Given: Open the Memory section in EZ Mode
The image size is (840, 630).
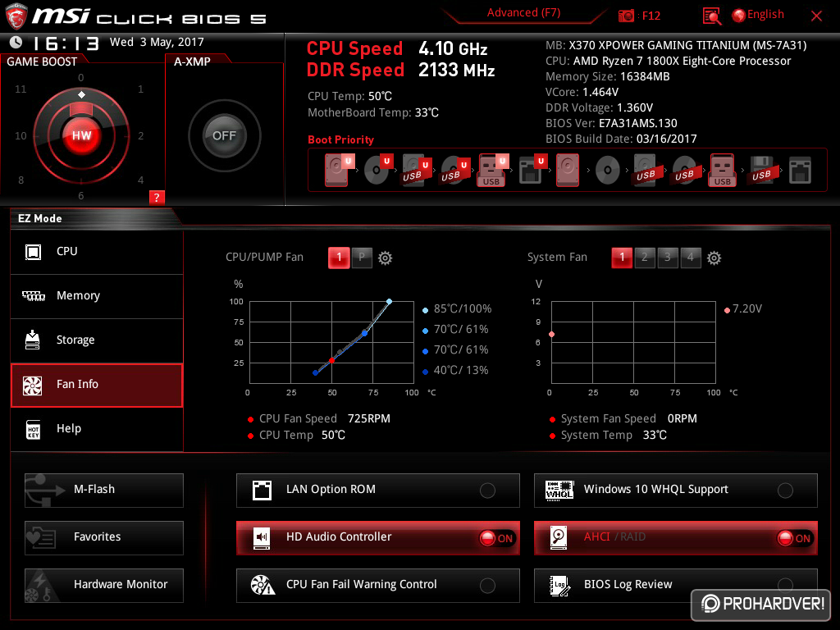Looking at the screenshot, I should tap(97, 296).
